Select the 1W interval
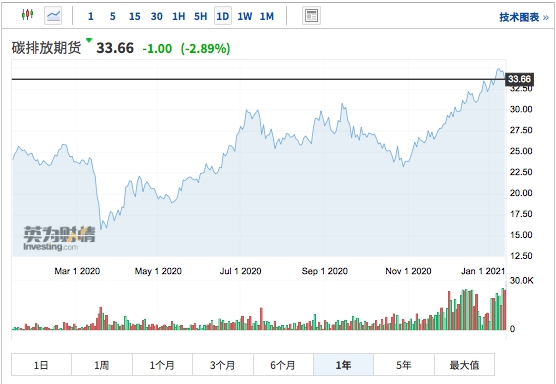The width and height of the screenshot is (556, 384). 245,16
